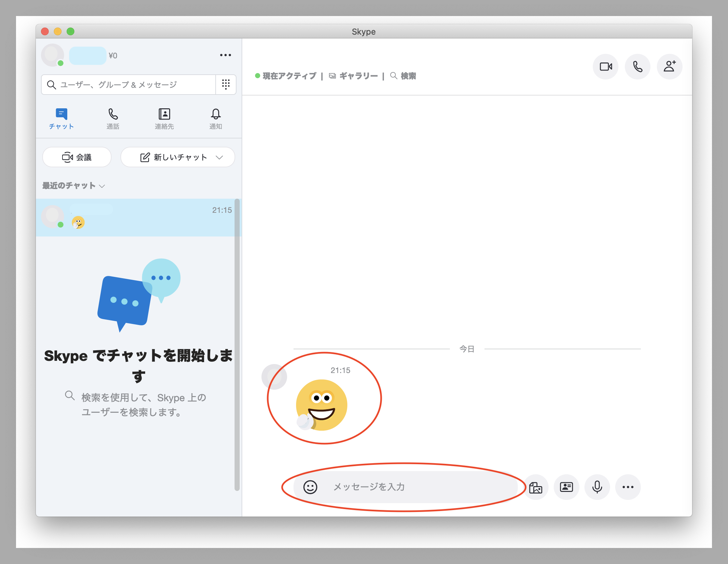Switch to the 通話 tab
Image resolution: width=728 pixels, height=564 pixels.
click(x=113, y=119)
